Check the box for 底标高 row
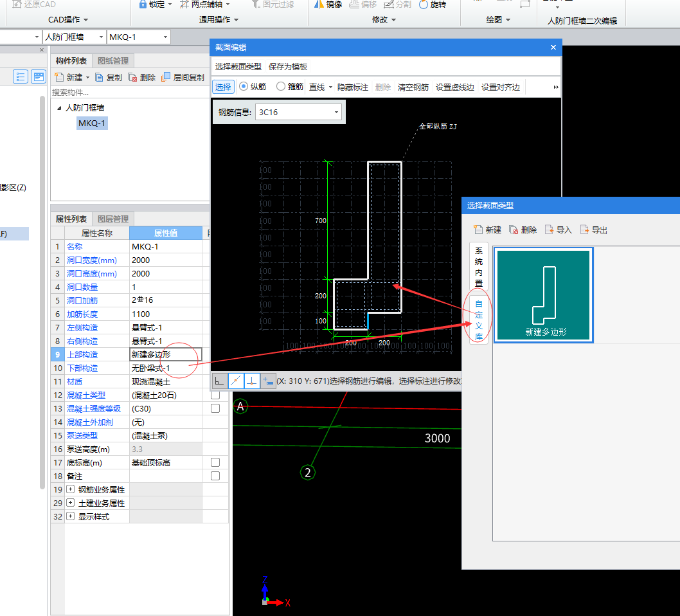Viewport: 680px width, 616px height. 215,462
